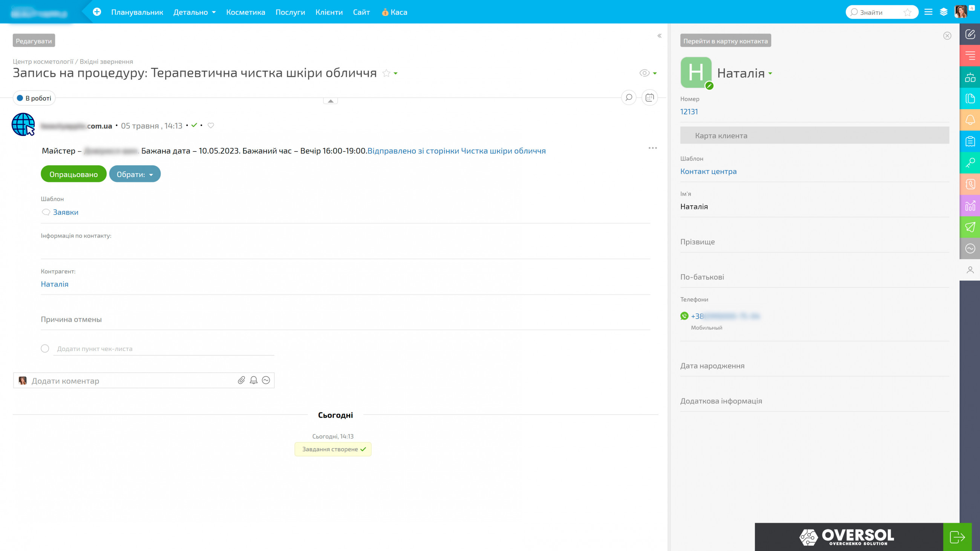Viewport: 980px width, 551px height.
Task: Open the documents copy sidebar icon
Action: pos(970,99)
